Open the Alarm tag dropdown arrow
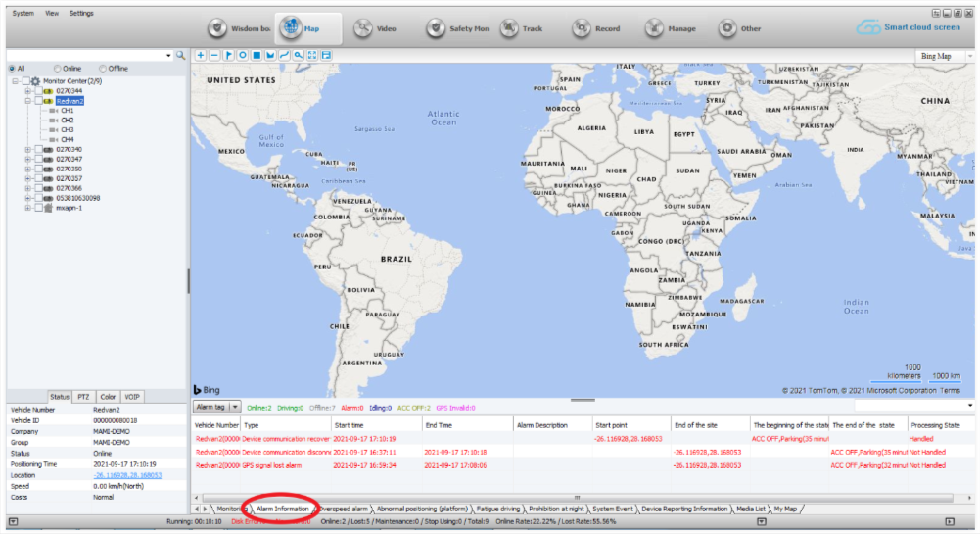The height and width of the screenshot is (534, 980). click(x=234, y=406)
